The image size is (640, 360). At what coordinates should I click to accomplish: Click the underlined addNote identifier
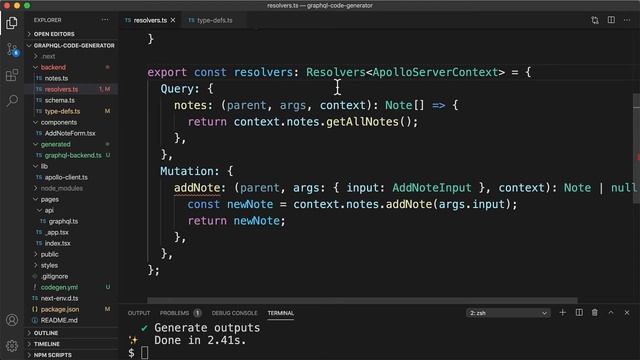(x=197, y=188)
